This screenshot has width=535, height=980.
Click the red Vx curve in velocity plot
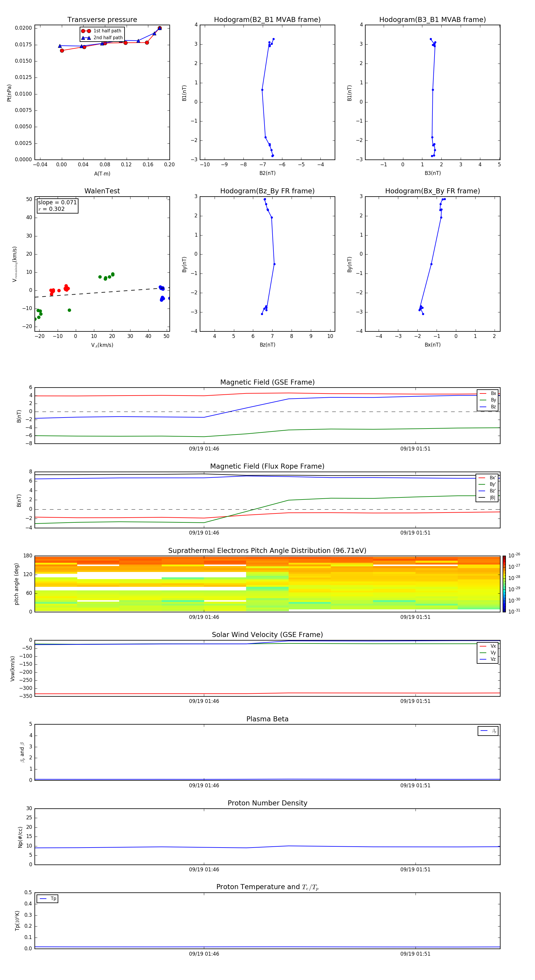click(267, 693)
